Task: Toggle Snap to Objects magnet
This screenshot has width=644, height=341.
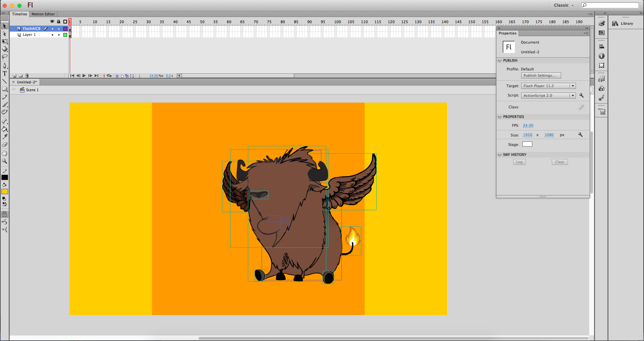Action: click(5, 214)
